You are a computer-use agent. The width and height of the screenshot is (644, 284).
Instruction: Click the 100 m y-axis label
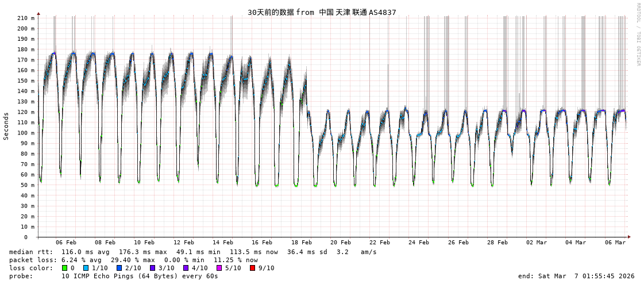click(25, 133)
